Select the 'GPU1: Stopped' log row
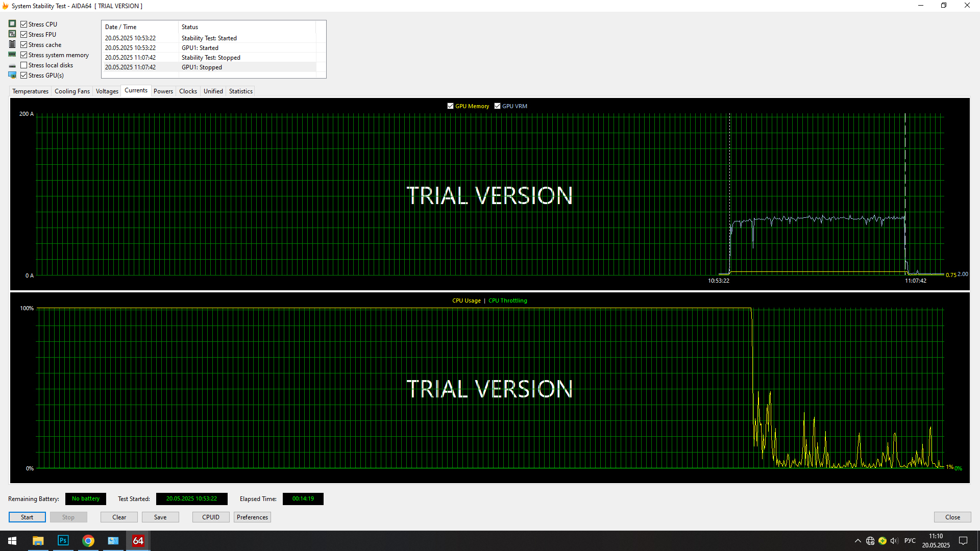The image size is (980, 551). (209, 67)
